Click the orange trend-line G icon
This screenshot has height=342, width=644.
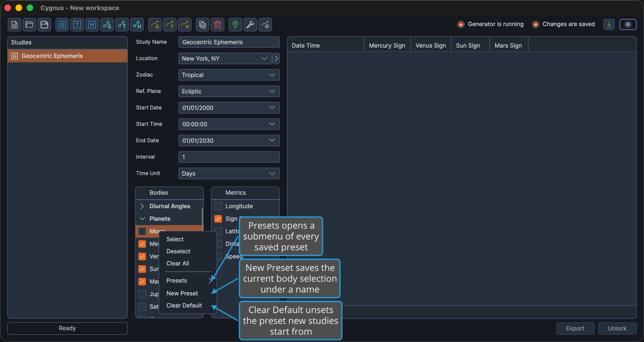click(155, 25)
